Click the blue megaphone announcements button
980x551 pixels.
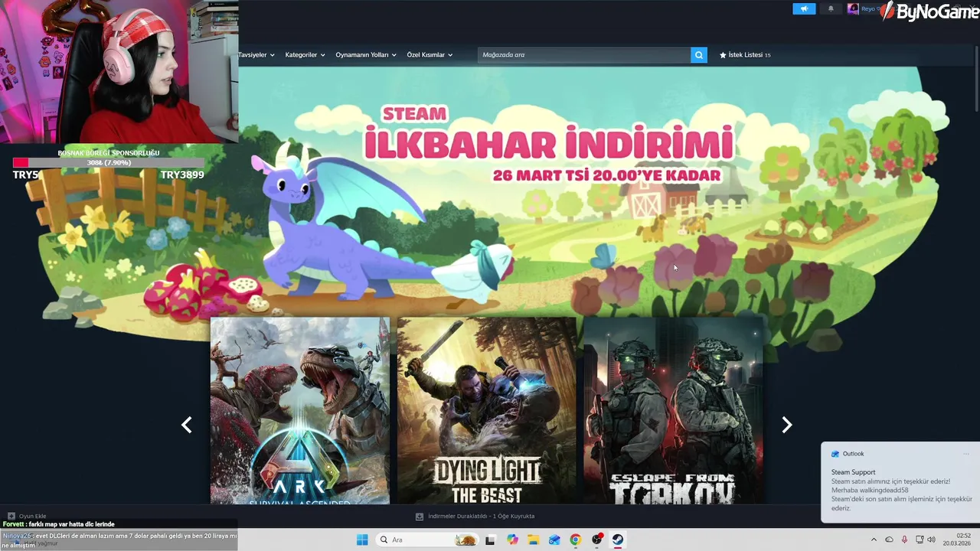click(804, 9)
